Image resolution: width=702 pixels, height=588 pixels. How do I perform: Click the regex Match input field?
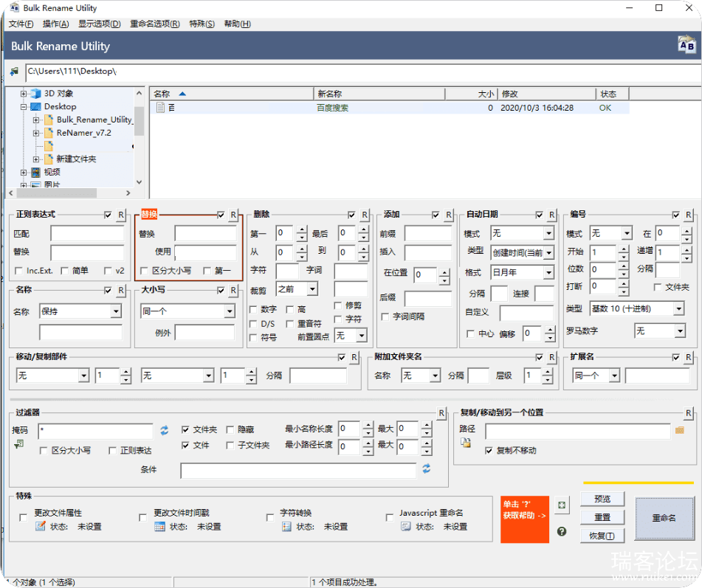(x=87, y=234)
